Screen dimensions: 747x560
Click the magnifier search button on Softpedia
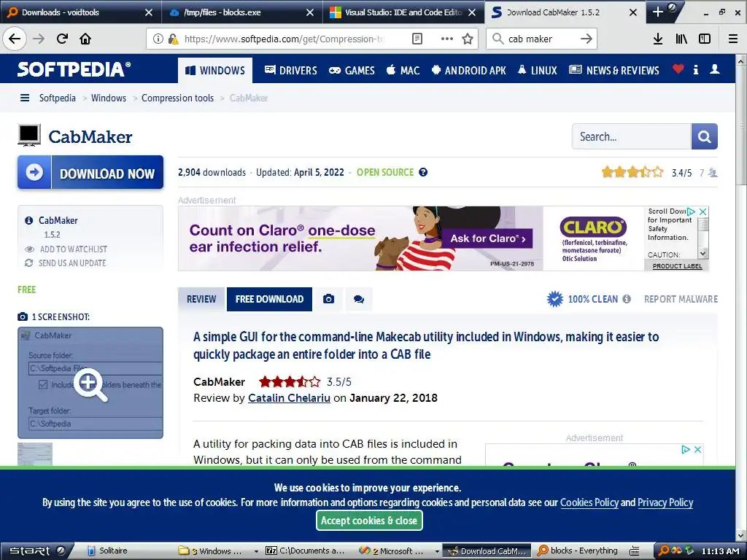(x=704, y=136)
